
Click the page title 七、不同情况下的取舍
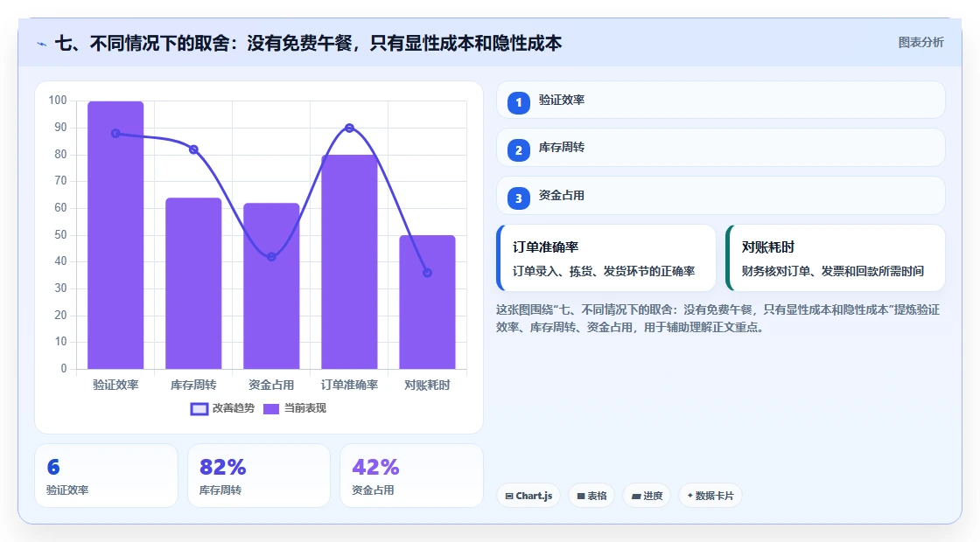pyautogui.click(x=308, y=43)
